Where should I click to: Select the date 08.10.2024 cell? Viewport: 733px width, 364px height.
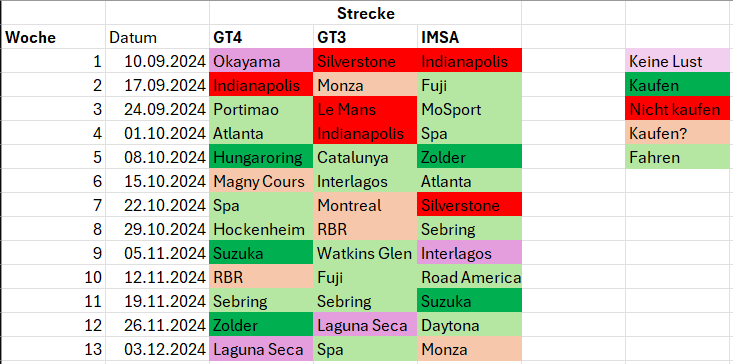[158, 157]
